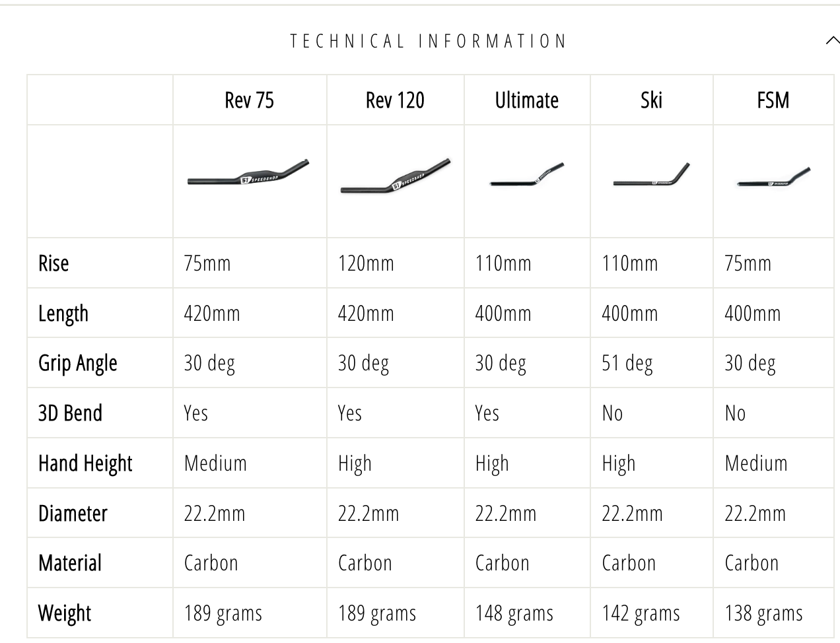Click the Rise row label
Image resolution: width=840 pixels, height=643 pixels.
tap(53, 263)
